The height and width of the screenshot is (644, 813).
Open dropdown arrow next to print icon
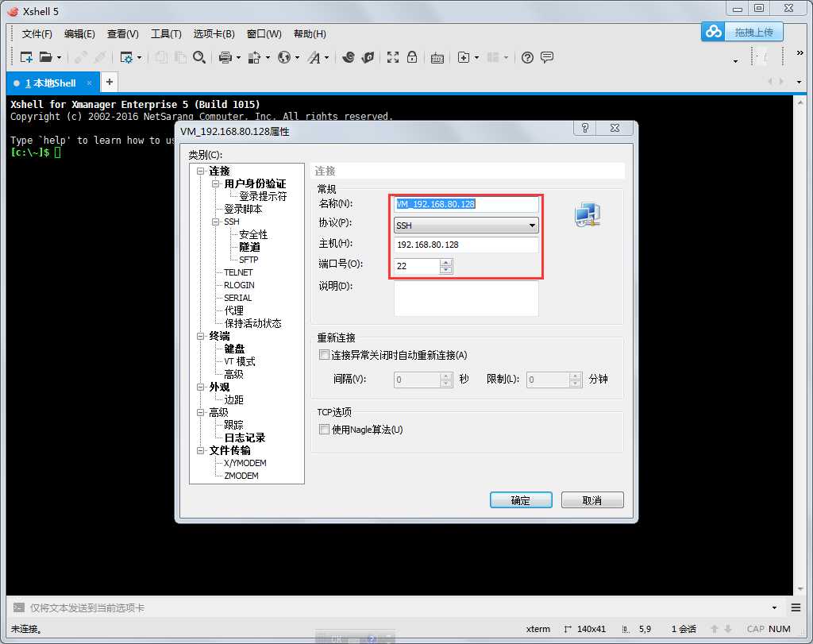point(238,57)
